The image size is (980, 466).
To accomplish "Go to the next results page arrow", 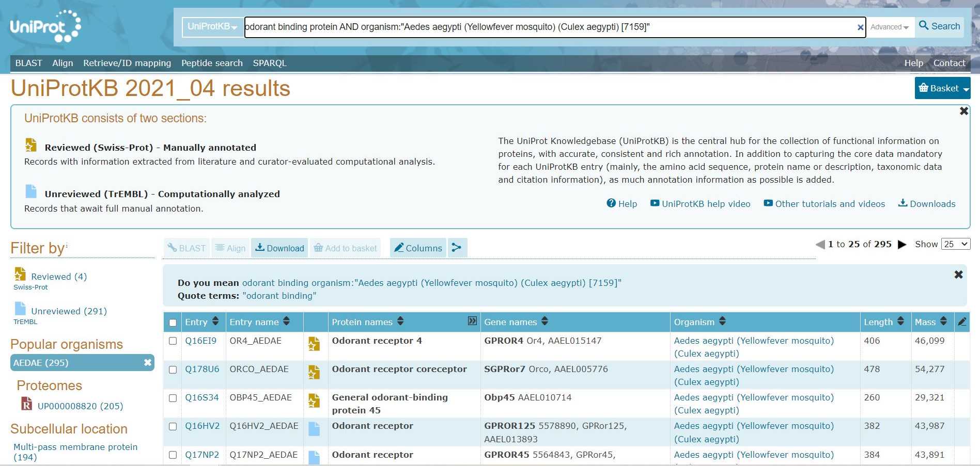I will point(902,245).
